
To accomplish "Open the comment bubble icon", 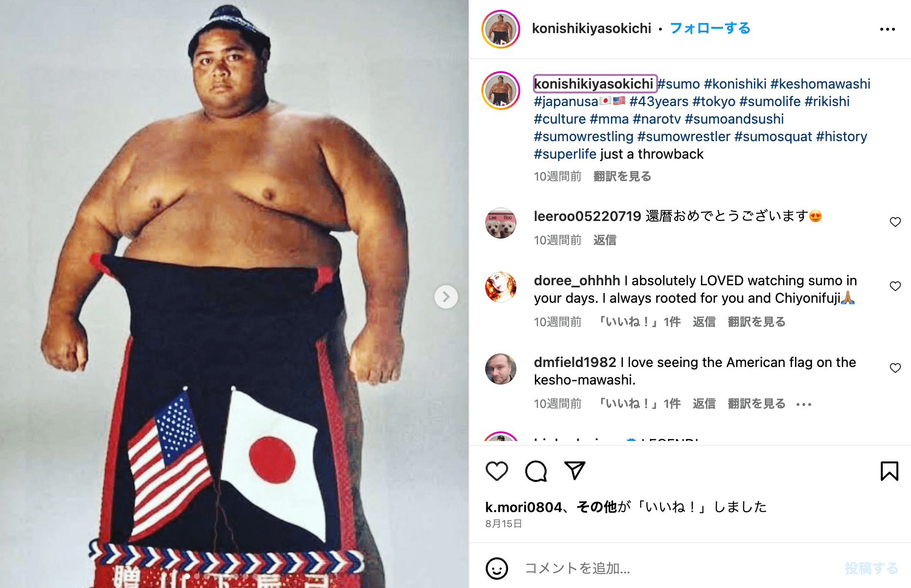I will point(536,471).
